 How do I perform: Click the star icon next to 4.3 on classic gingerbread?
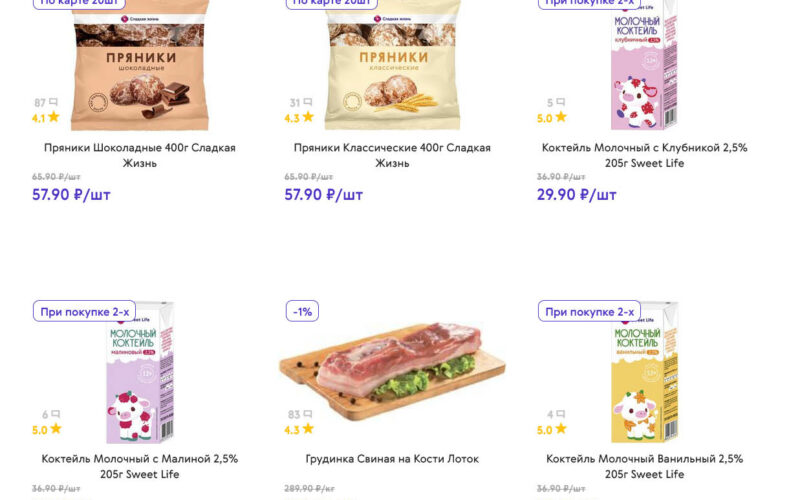tap(308, 117)
